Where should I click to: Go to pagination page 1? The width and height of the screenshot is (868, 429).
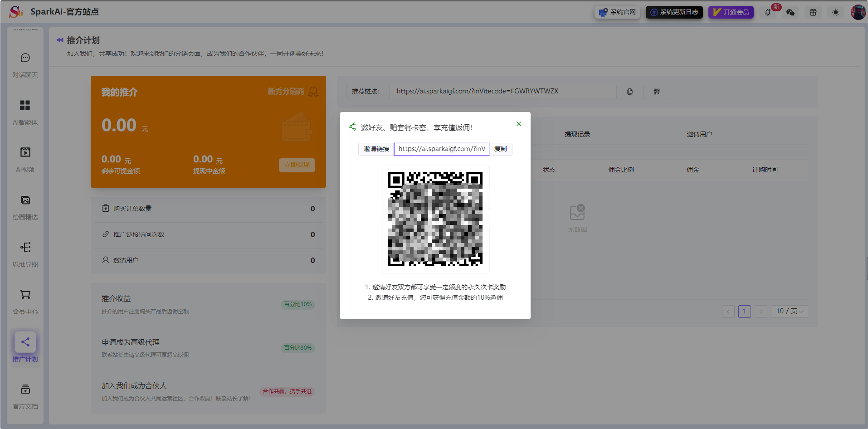[x=745, y=311]
